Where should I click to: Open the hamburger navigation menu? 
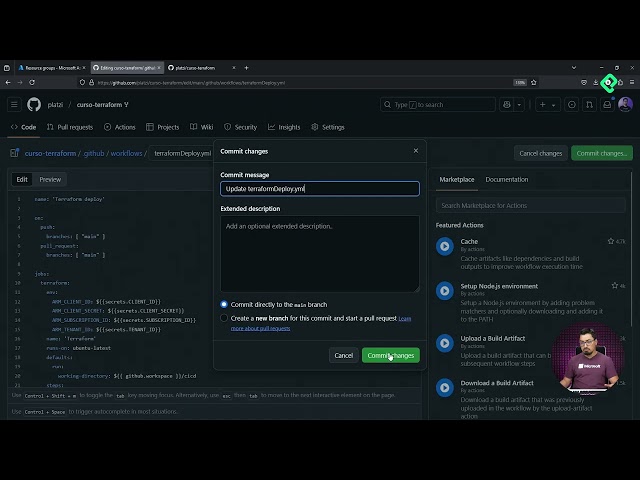14,104
